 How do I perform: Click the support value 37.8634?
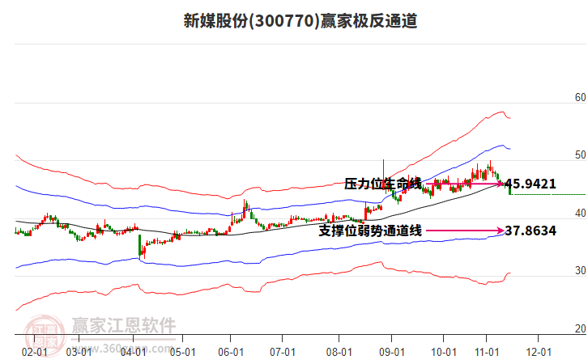tap(530, 231)
